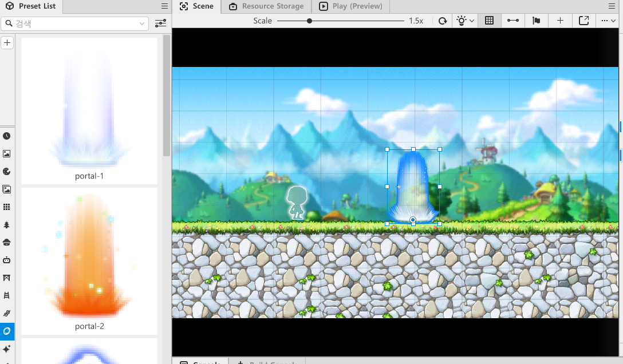This screenshot has width=623, height=364.
Task: Select the blue portal in the scene
Action: pos(413,187)
